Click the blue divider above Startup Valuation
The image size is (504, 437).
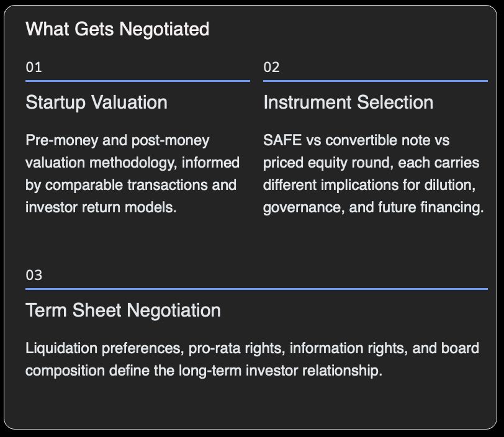[137, 81]
